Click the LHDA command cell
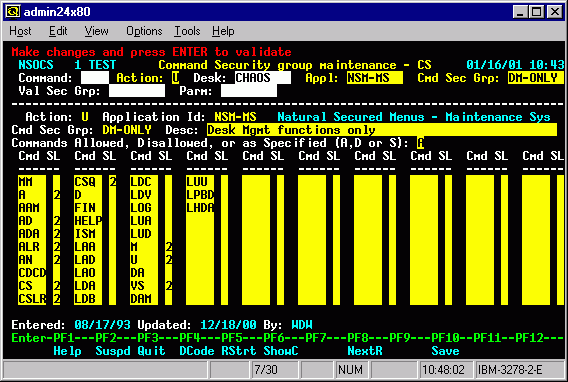 click(x=200, y=208)
